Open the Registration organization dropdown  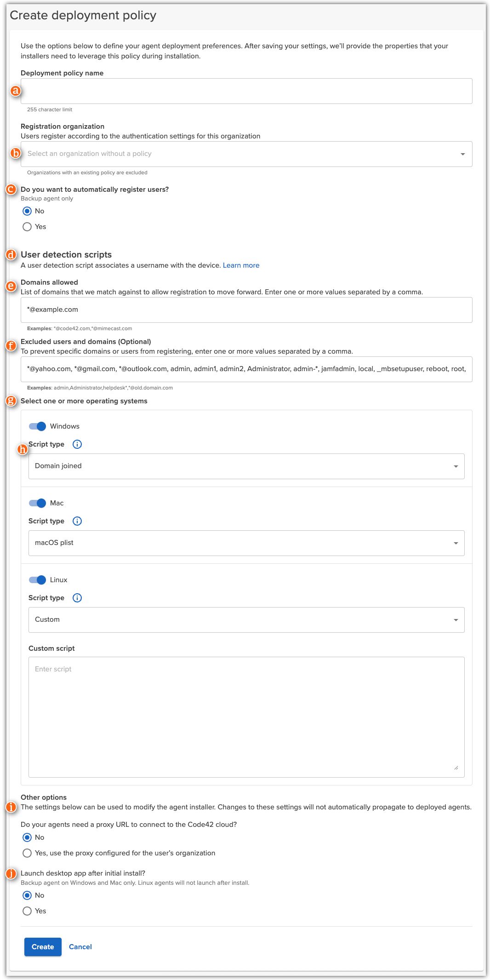point(247,154)
